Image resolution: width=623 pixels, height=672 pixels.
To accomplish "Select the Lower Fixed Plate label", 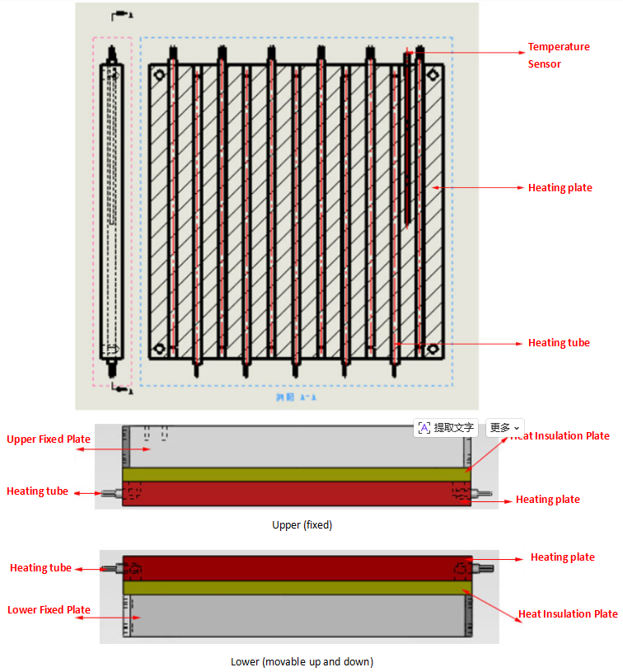I will 49,610.
